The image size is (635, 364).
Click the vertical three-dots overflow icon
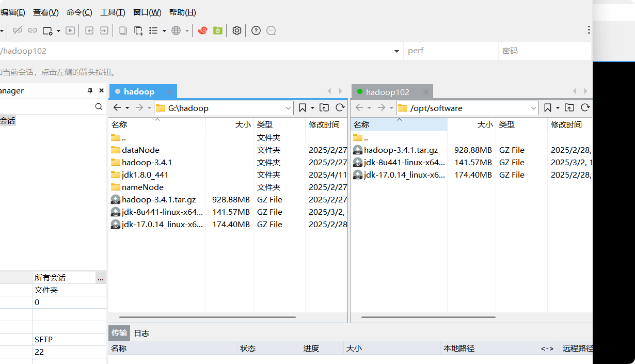click(589, 30)
